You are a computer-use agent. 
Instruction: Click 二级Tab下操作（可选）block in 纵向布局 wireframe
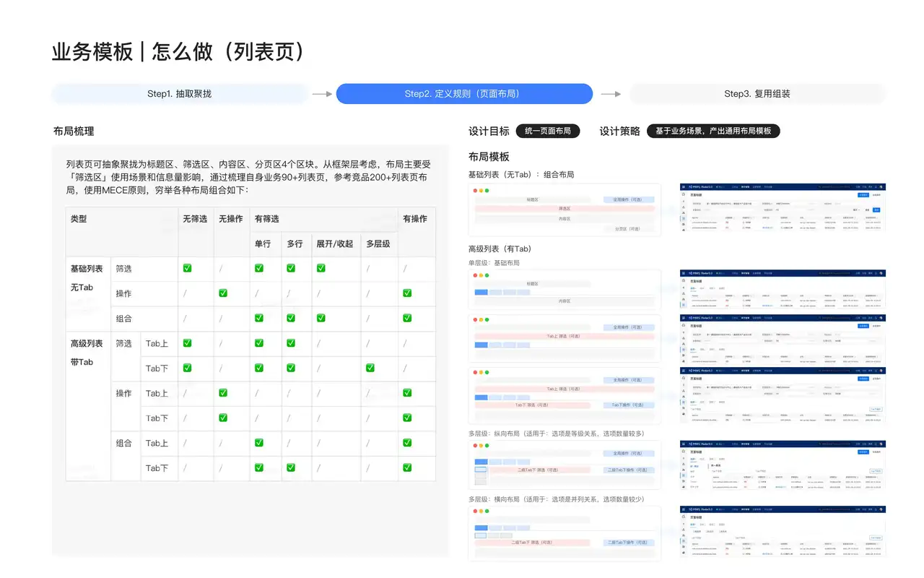point(627,470)
